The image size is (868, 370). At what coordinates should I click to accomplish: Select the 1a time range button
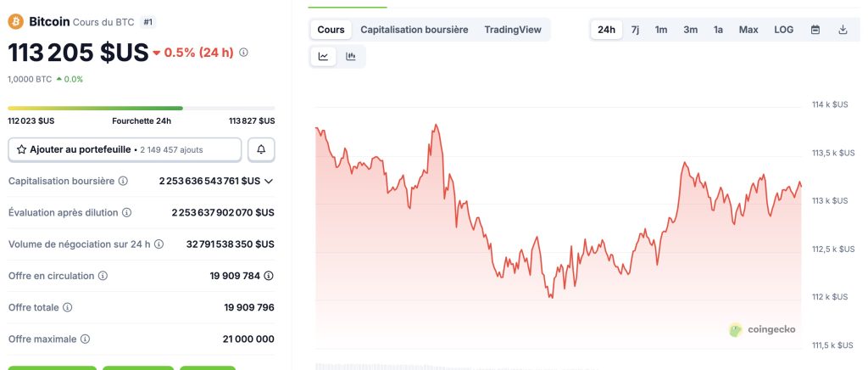(718, 30)
